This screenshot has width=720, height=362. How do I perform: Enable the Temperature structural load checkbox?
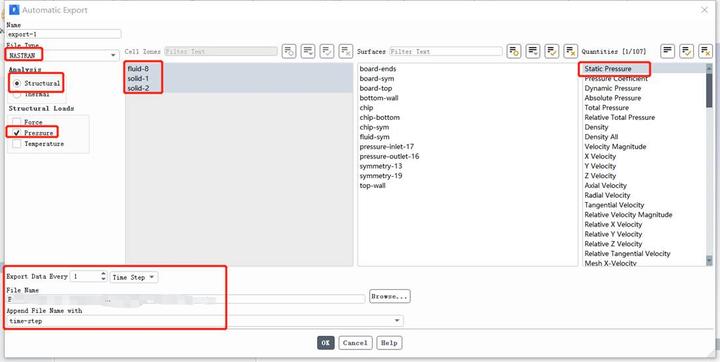[x=17, y=144]
